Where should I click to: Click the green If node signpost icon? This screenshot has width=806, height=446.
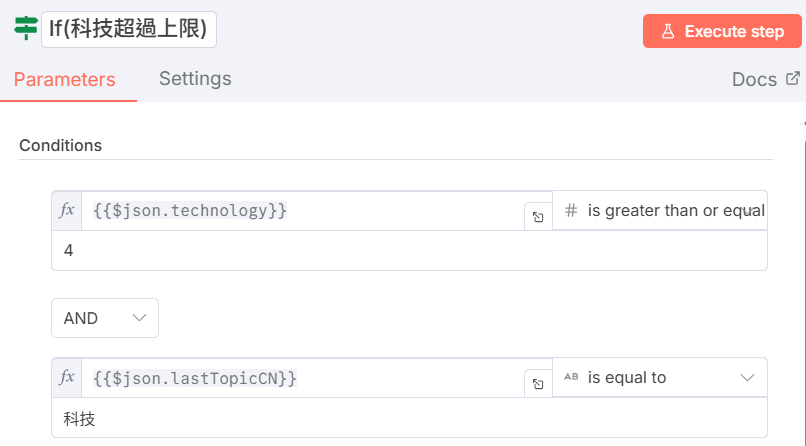25,29
